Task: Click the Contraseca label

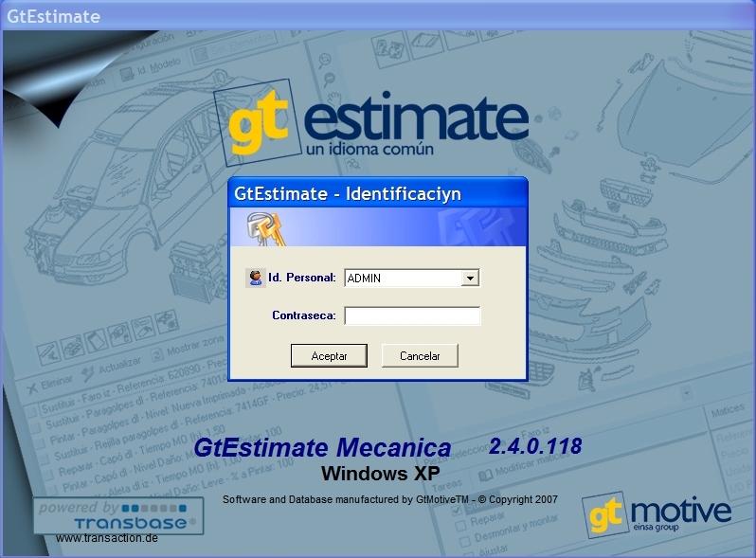Action: pos(304,315)
